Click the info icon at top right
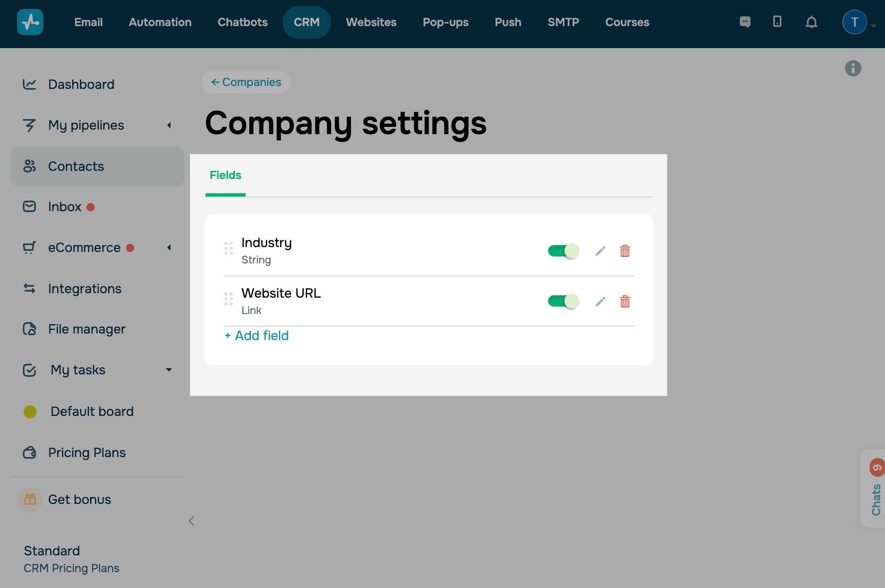Screen dimensions: 885x588 click(853, 68)
